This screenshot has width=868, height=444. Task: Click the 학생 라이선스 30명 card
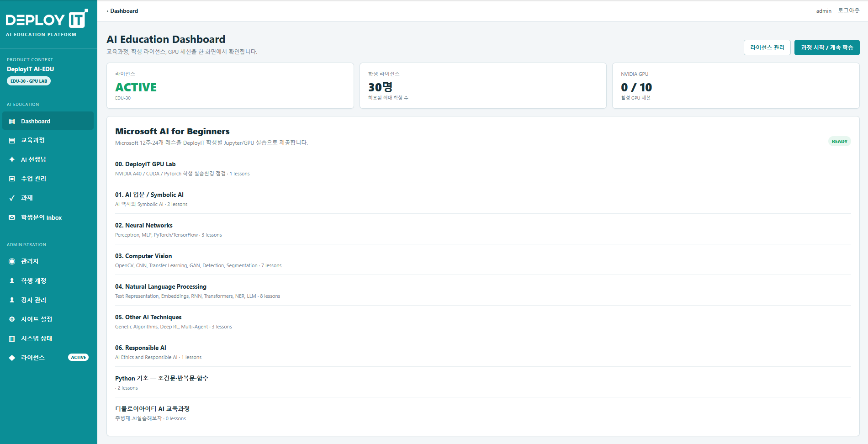click(483, 86)
